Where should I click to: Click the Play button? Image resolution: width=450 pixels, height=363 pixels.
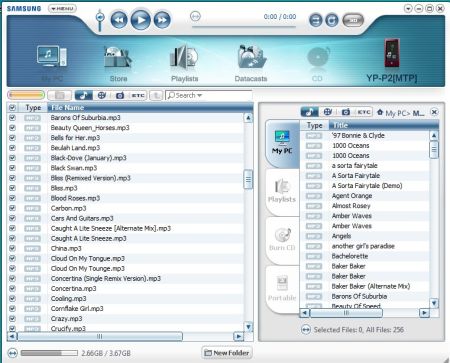[x=141, y=20]
